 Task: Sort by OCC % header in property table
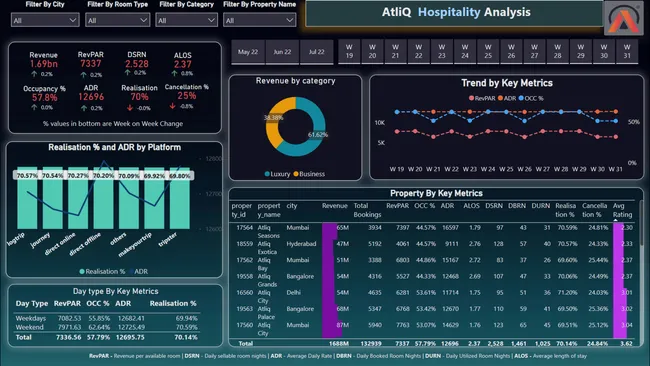pos(424,206)
